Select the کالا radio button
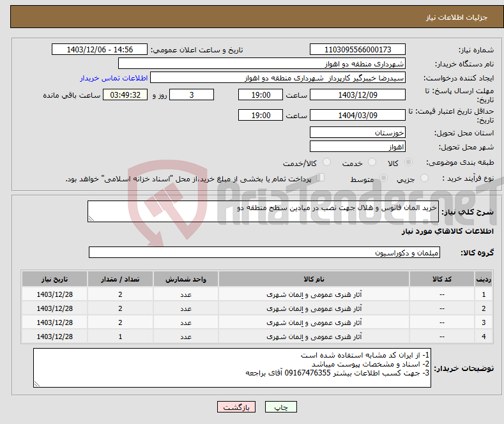This screenshot has width=504, height=424. click(x=408, y=162)
